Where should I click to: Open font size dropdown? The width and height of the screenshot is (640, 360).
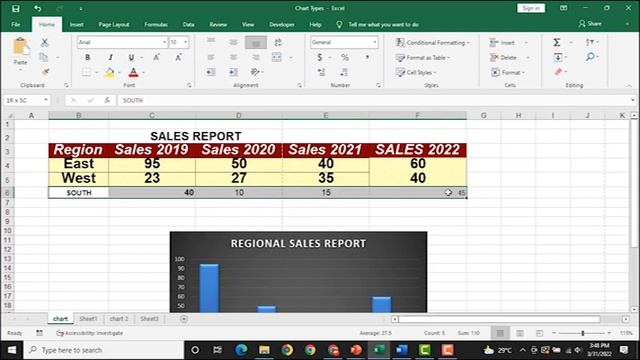click(185, 42)
